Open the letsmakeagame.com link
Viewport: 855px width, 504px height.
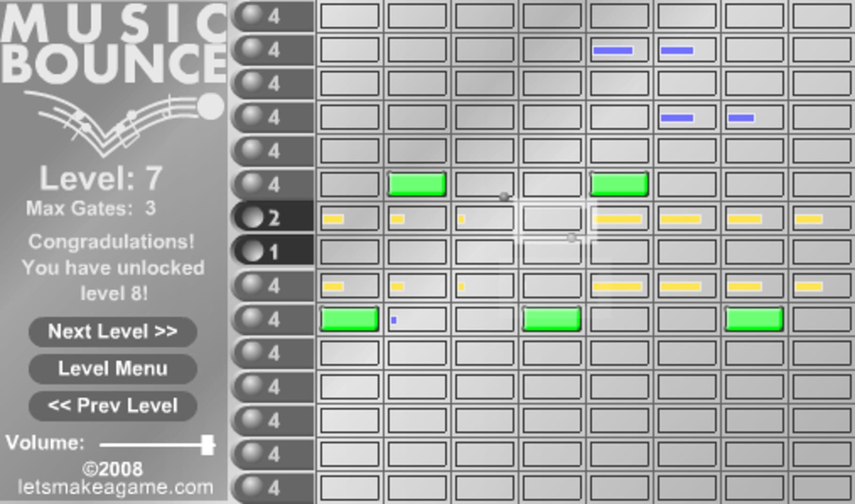(116, 488)
